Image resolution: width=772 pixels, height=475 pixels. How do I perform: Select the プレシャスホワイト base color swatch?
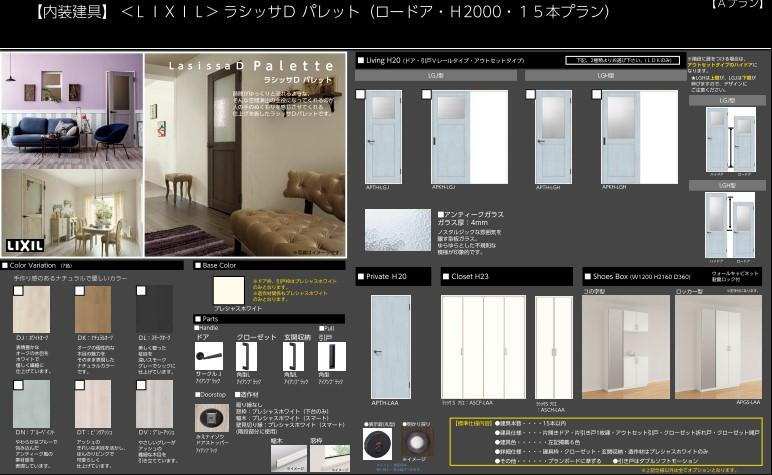point(229,290)
